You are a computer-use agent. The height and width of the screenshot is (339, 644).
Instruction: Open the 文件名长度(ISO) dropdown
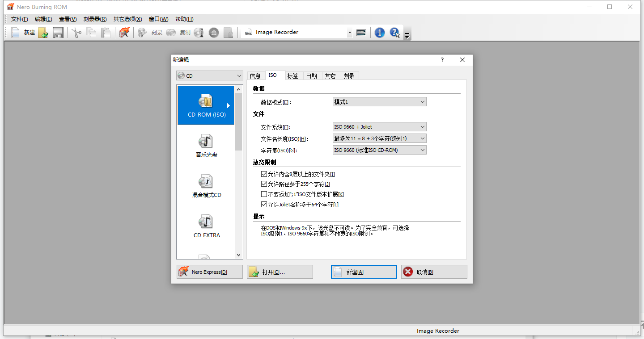point(380,138)
